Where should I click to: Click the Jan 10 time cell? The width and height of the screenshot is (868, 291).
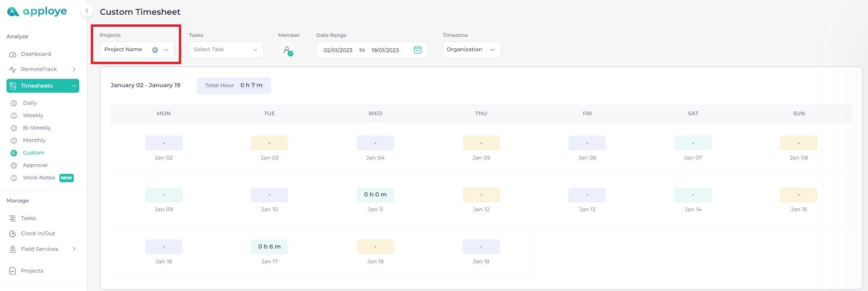(x=269, y=195)
